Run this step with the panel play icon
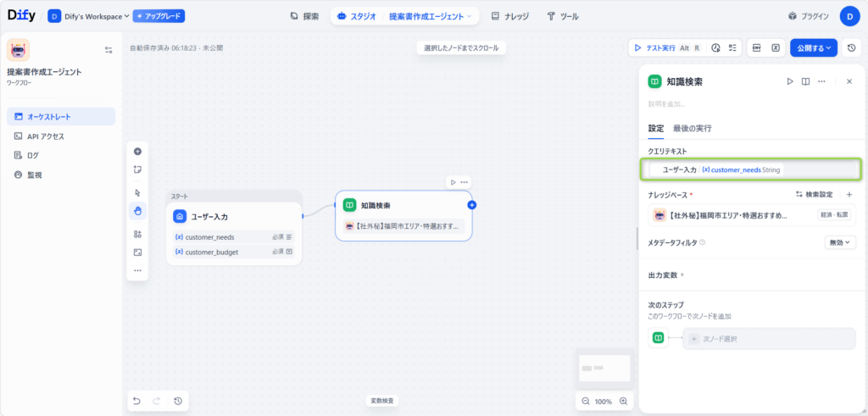Screen dimensions: 868x416 (x=789, y=81)
